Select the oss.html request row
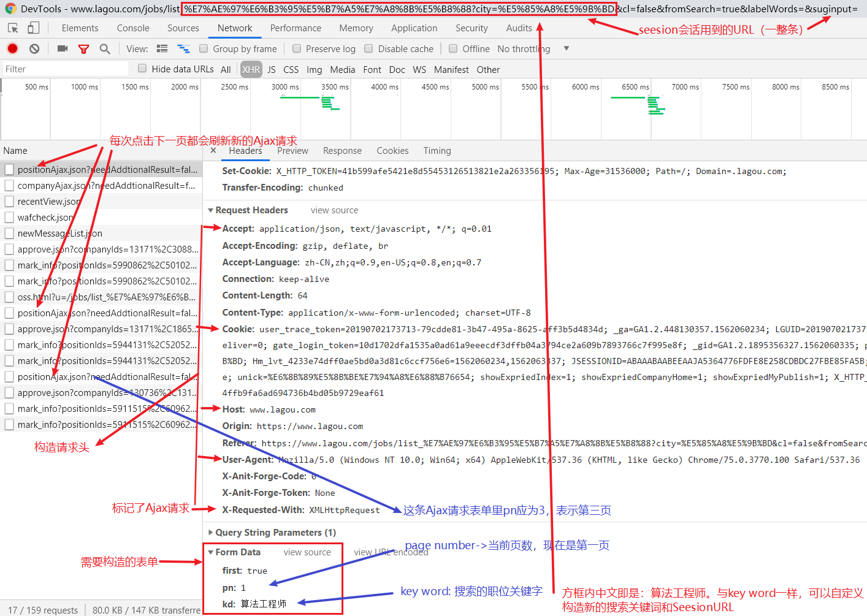The width and height of the screenshot is (867, 616). click(x=101, y=297)
